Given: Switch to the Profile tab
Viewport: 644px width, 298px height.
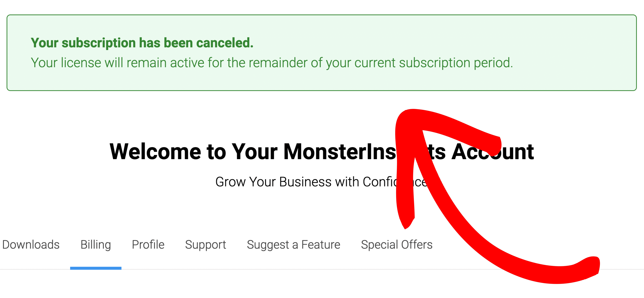Looking at the screenshot, I should pyautogui.click(x=148, y=245).
